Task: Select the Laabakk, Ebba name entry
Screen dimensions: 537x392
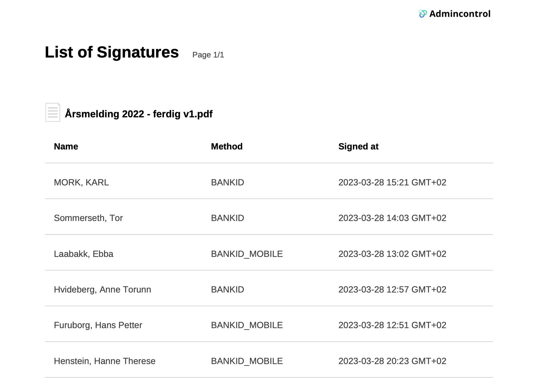Action: click(x=84, y=254)
